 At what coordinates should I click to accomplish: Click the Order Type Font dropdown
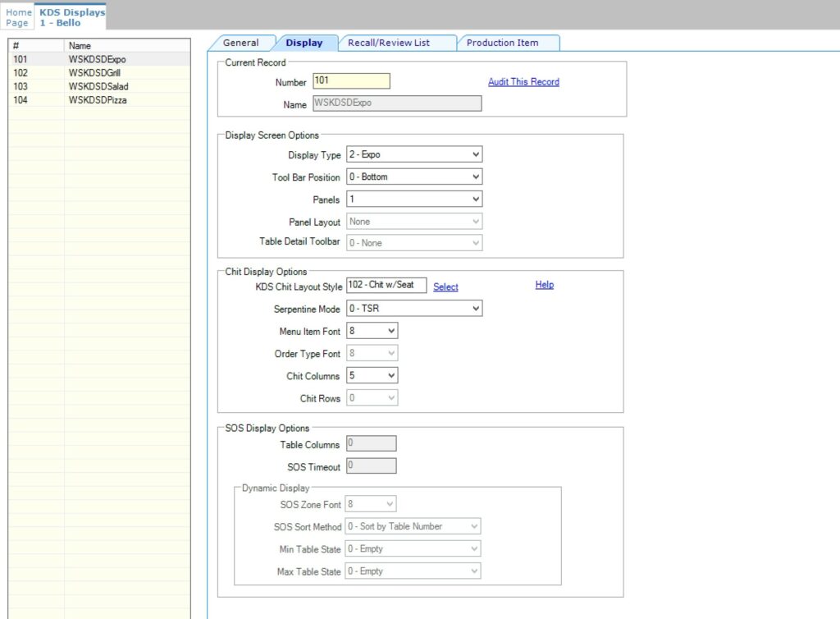[x=372, y=353]
